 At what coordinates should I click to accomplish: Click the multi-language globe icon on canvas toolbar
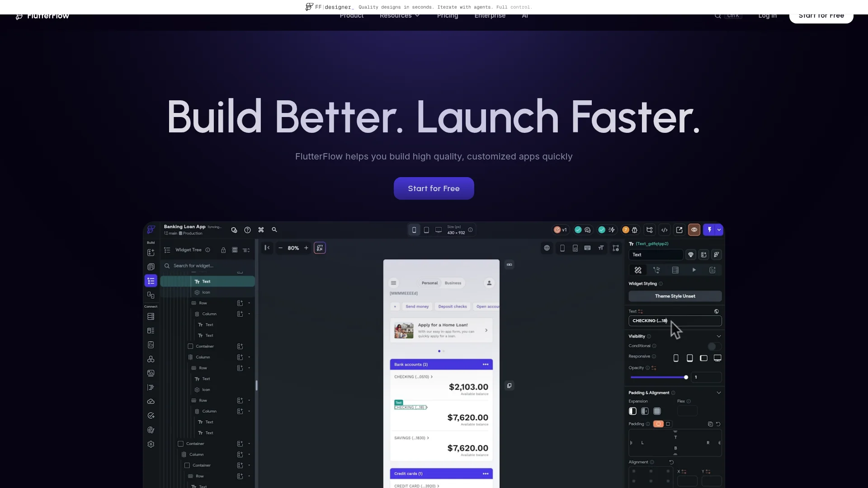(x=547, y=248)
